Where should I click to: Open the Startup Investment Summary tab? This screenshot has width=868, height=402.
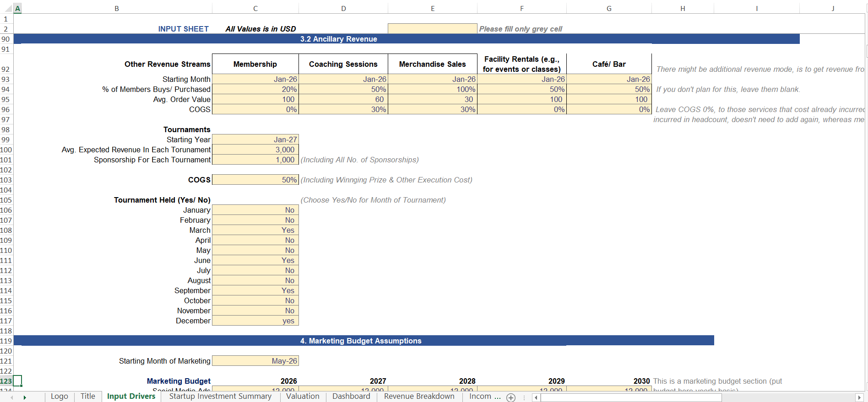pyautogui.click(x=220, y=397)
